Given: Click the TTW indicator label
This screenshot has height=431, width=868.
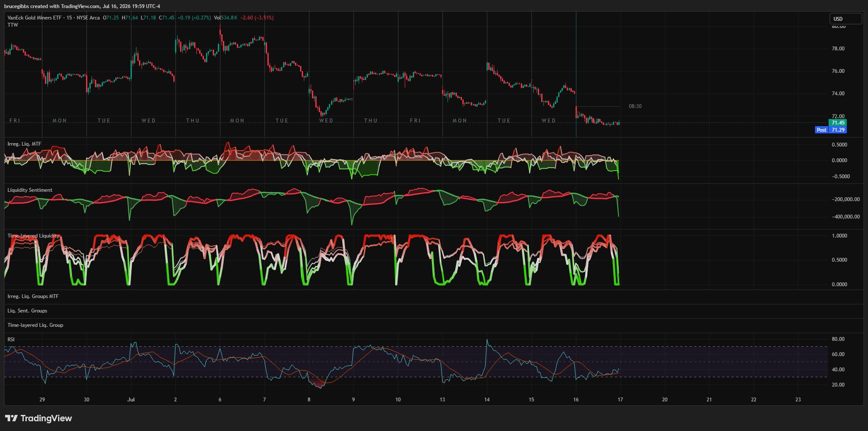Looking at the screenshot, I should [x=13, y=25].
